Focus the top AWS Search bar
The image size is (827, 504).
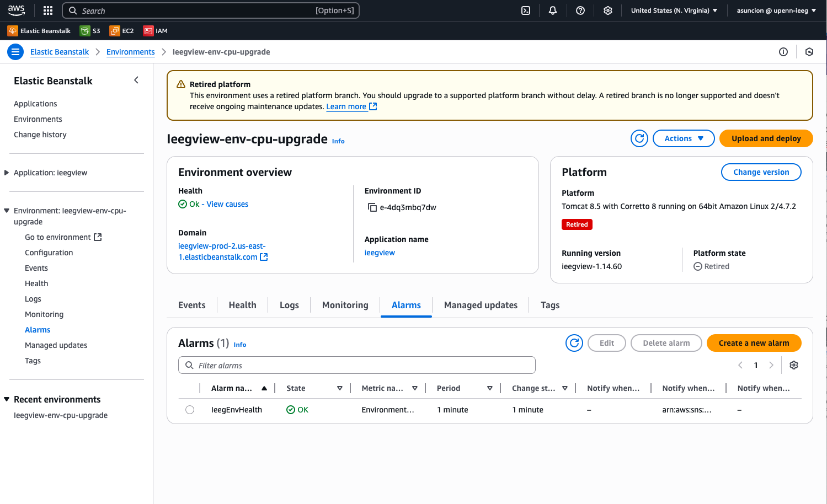pos(211,10)
